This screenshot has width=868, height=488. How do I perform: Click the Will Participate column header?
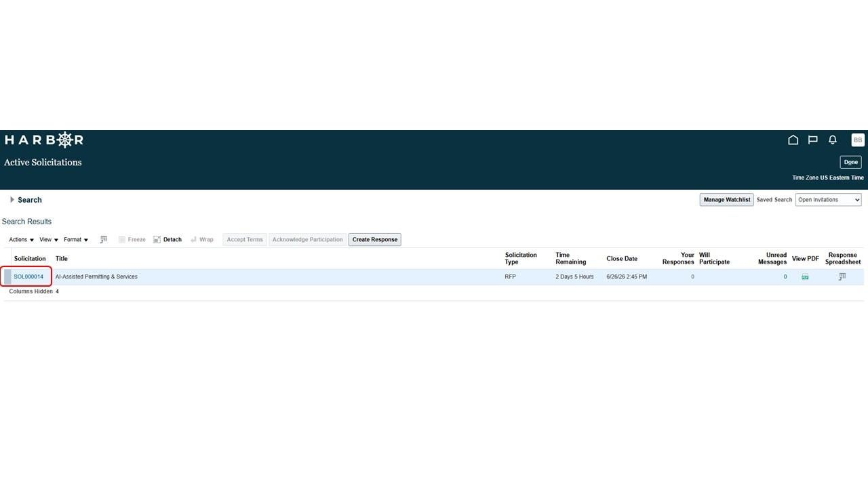click(x=714, y=258)
